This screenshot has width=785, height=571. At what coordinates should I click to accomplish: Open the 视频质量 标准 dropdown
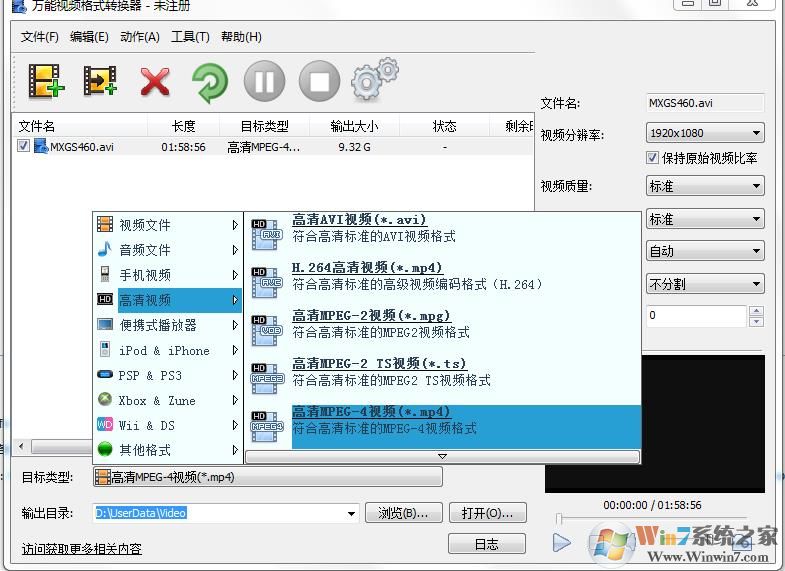point(705,187)
